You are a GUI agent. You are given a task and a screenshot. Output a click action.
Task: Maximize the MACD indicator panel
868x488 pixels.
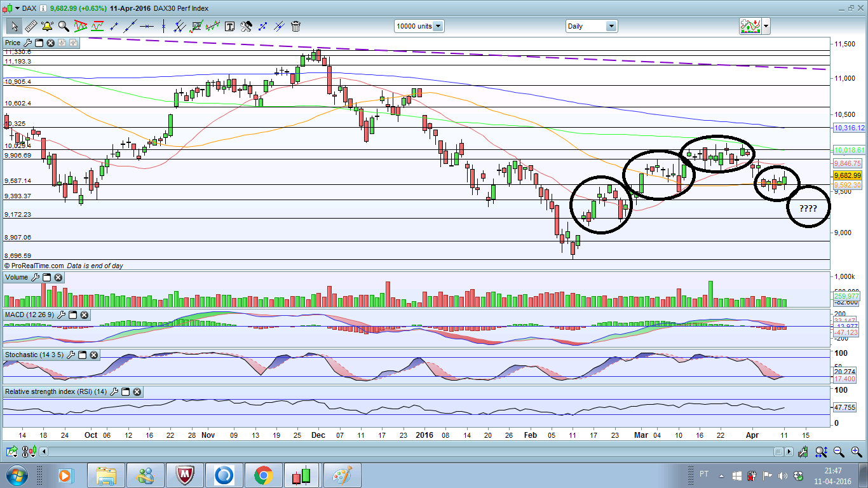click(x=72, y=315)
